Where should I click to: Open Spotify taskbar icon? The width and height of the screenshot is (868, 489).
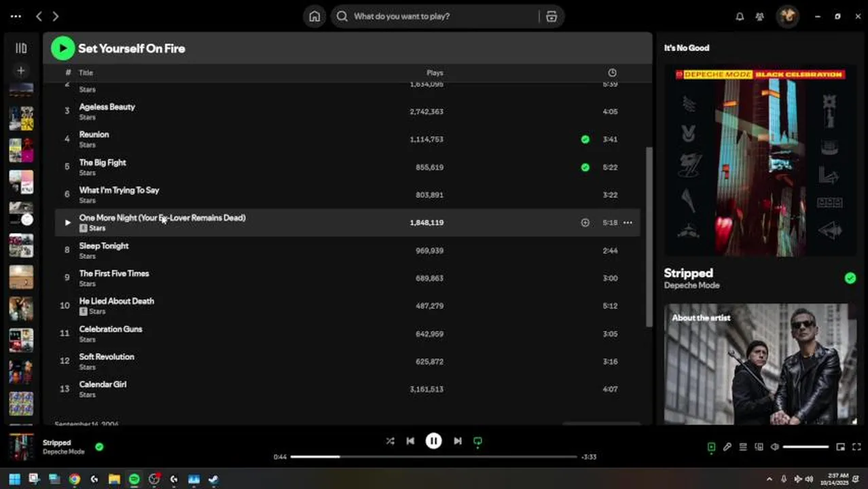134,479
